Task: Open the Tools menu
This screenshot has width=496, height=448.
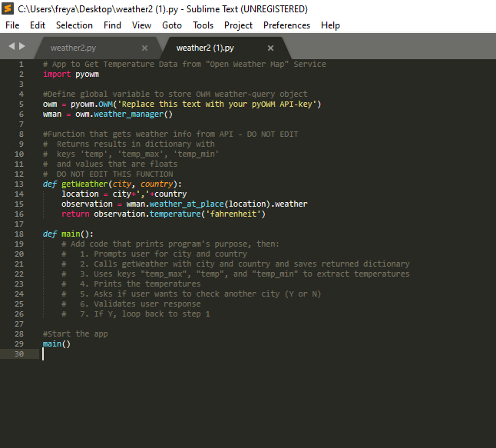Action: click(203, 25)
